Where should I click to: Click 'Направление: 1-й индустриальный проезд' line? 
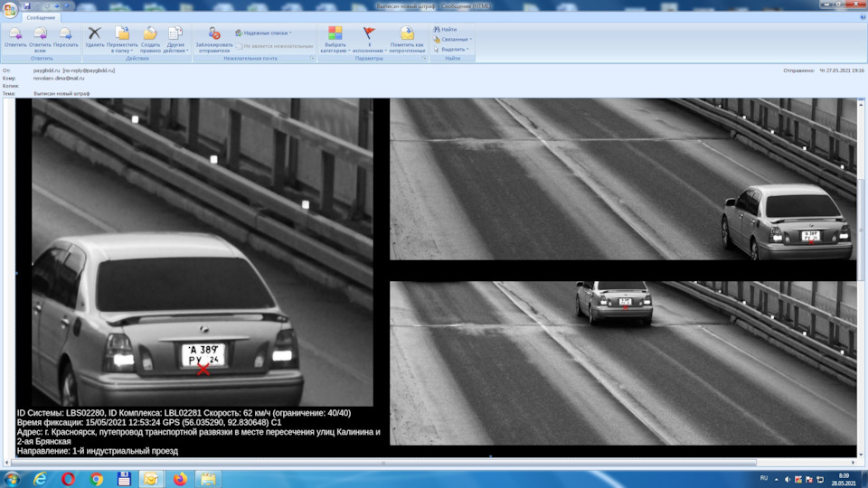pyautogui.click(x=98, y=451)
